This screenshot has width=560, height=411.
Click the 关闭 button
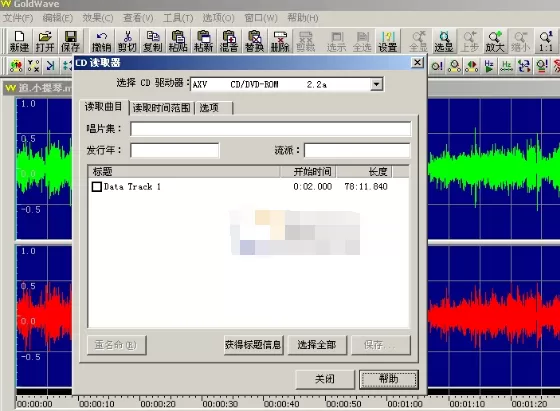tap(325, 379)
